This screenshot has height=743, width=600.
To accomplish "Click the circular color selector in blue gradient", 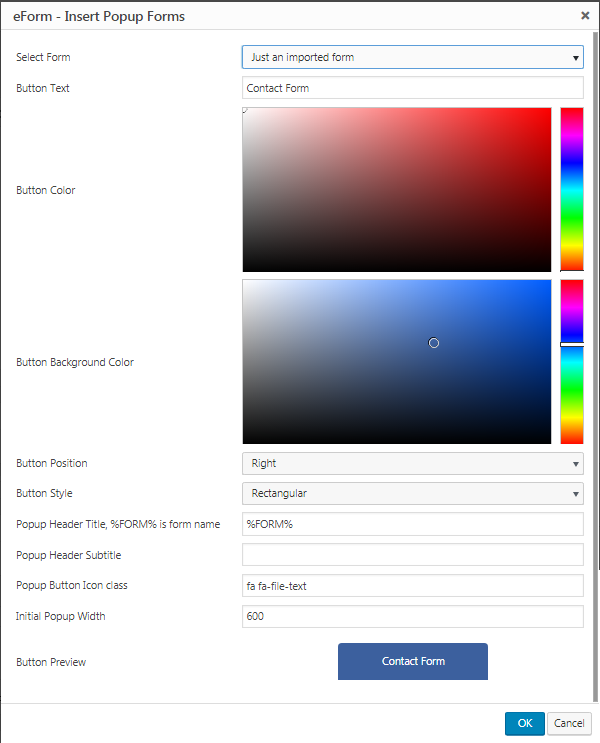I will point(434,343).
